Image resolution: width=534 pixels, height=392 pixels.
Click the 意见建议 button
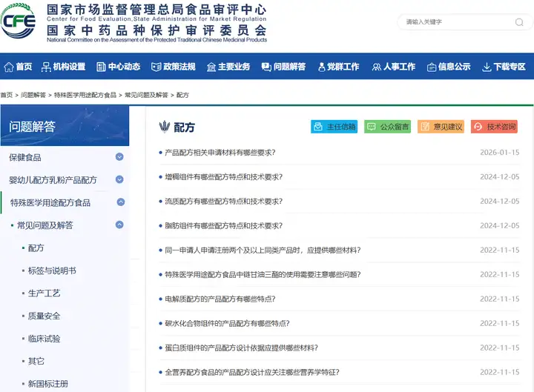[441, 127]
